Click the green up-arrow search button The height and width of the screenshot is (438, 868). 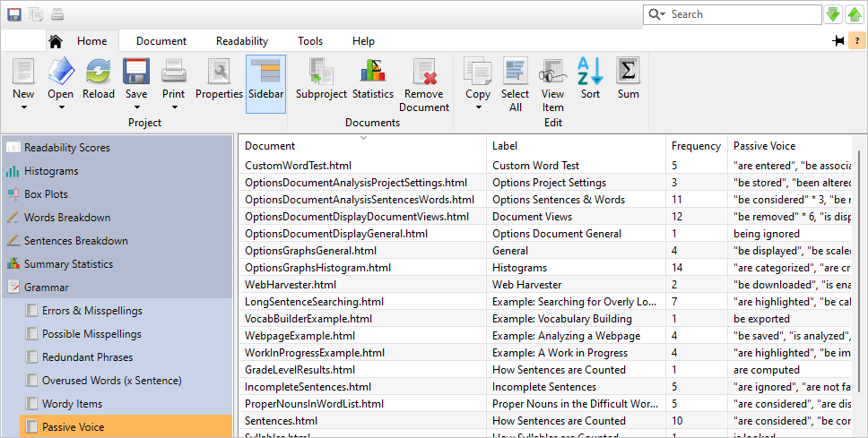[x=855, y=14]
